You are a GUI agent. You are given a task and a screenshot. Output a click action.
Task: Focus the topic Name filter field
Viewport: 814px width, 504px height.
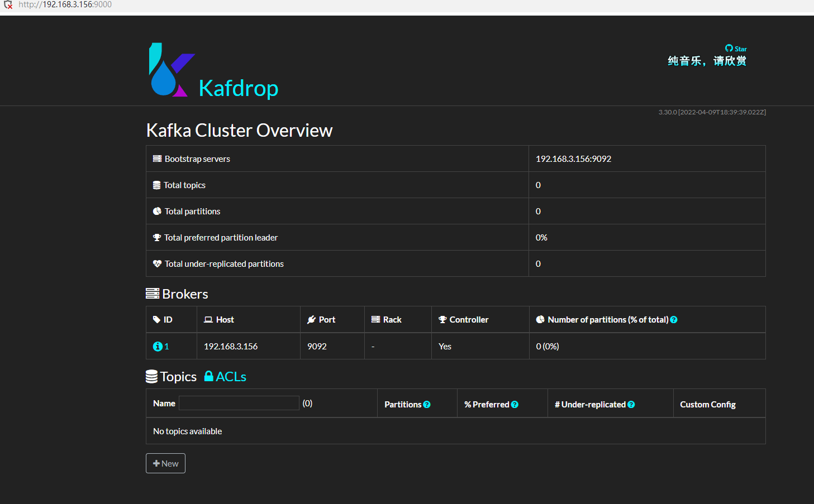(x=239, y=403)
